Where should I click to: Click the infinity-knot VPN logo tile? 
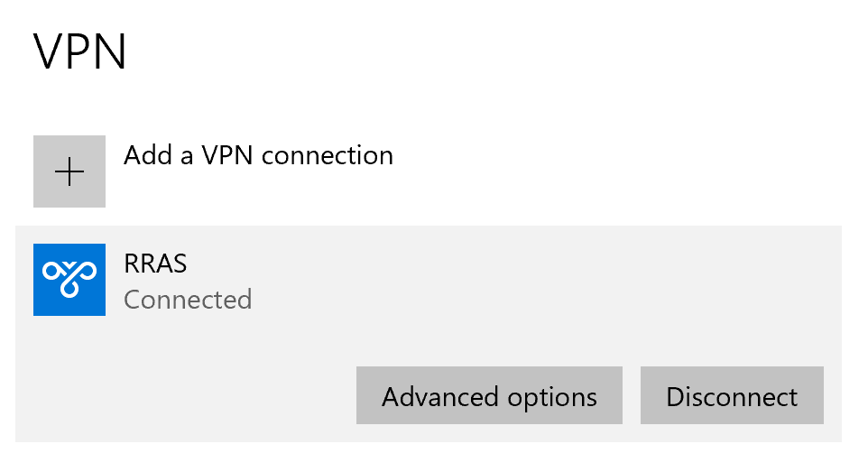69,280
